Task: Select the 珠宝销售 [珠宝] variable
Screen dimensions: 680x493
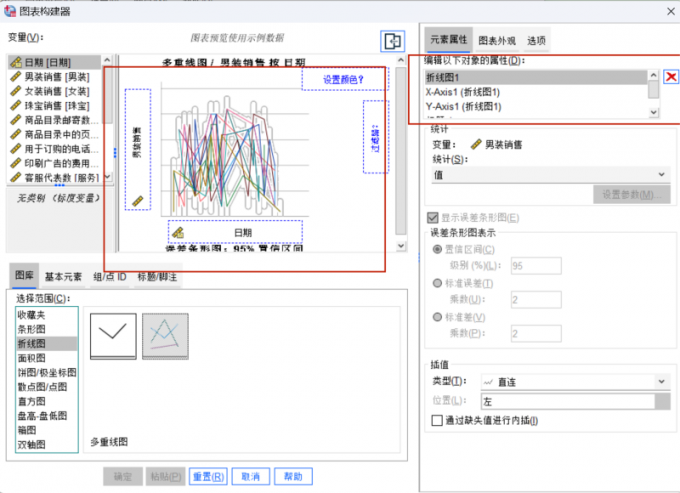Action: point(55,105)
